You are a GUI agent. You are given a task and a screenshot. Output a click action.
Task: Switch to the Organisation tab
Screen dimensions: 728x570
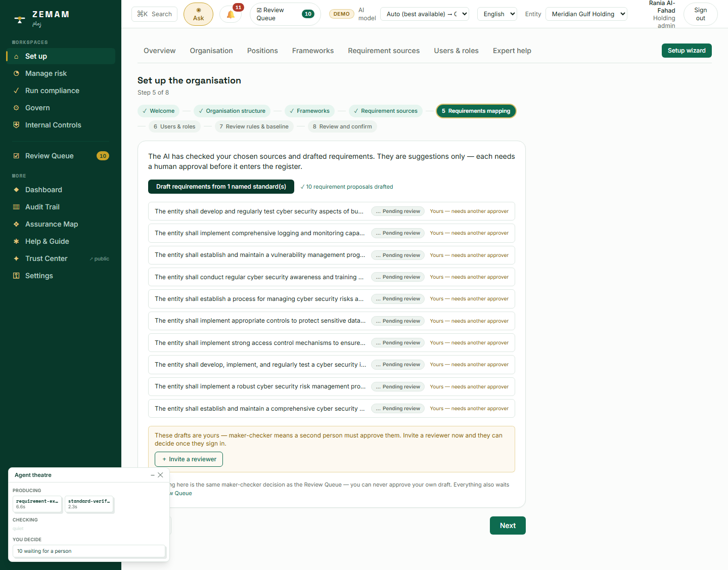pyautogui.click(x=211, y=51)
